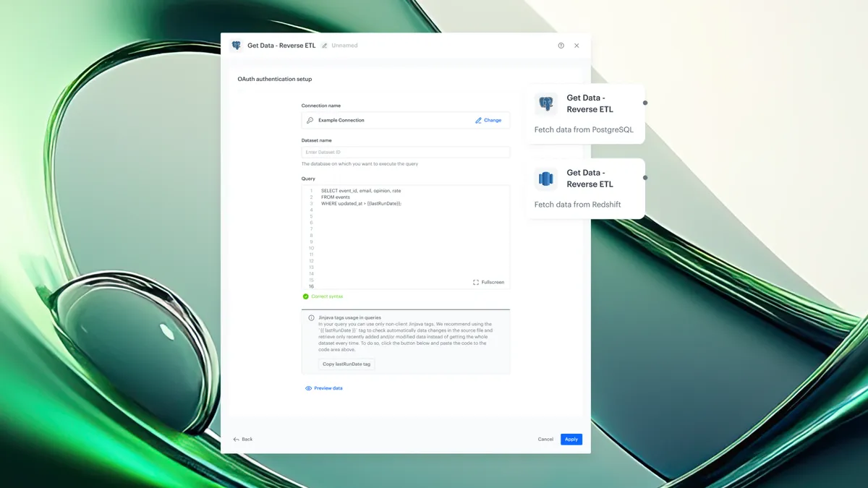Screen dimensions: 868x488
Task: Open Preview data with the eye icon
Action: [x=309, y=388]
